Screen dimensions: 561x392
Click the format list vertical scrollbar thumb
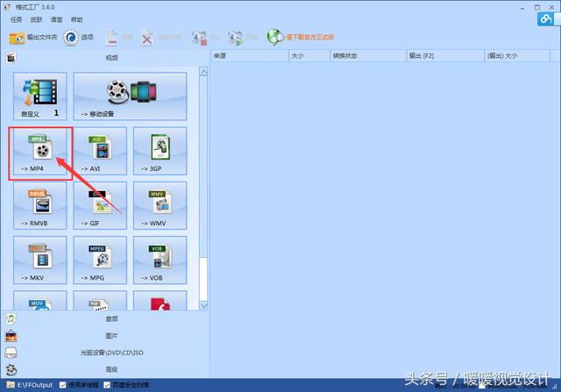pos(203,167)
